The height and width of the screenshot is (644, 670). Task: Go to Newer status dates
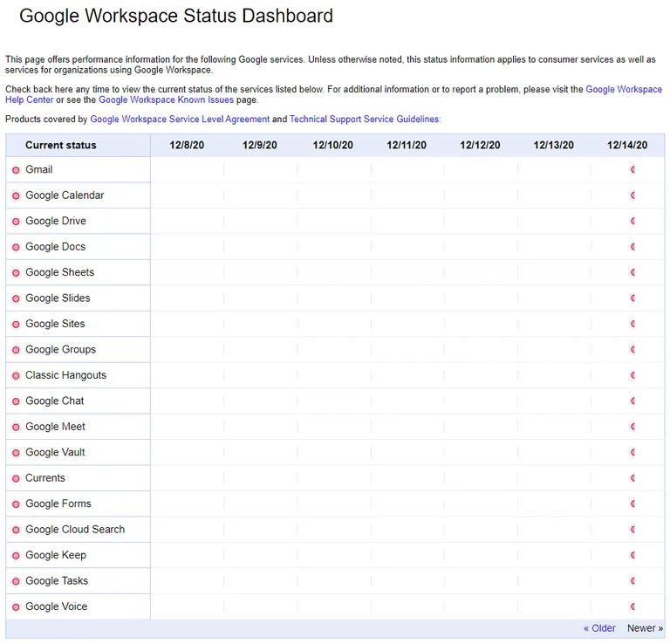pyautogui.click(x=645, y=628)
